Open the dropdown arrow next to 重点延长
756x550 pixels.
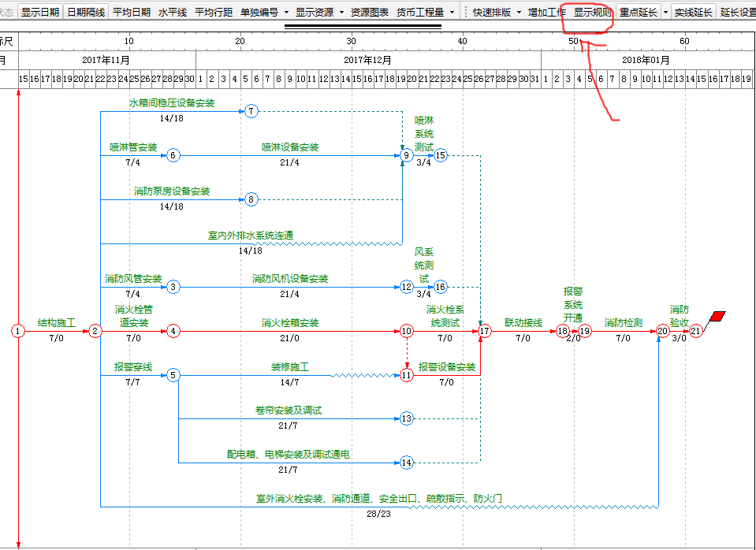click(666, 12)
